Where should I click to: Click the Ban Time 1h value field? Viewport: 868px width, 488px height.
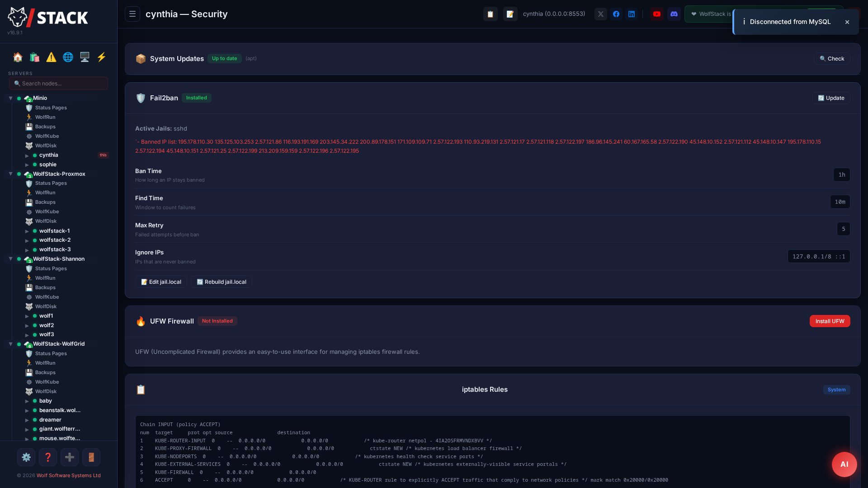(841, 175)
